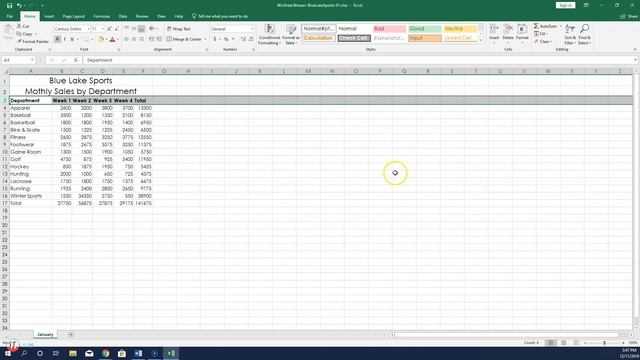Decrease font size with the small A icon

click(x=116, y=29)
